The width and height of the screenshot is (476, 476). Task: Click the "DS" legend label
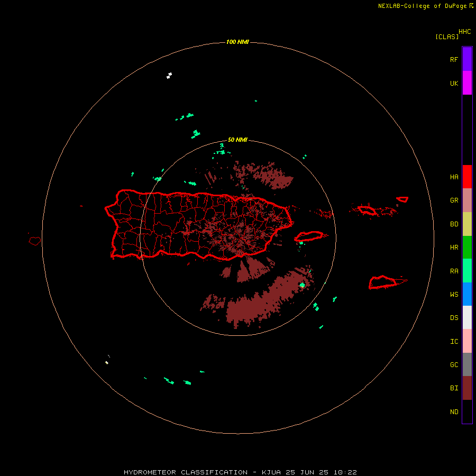[454, 318]
